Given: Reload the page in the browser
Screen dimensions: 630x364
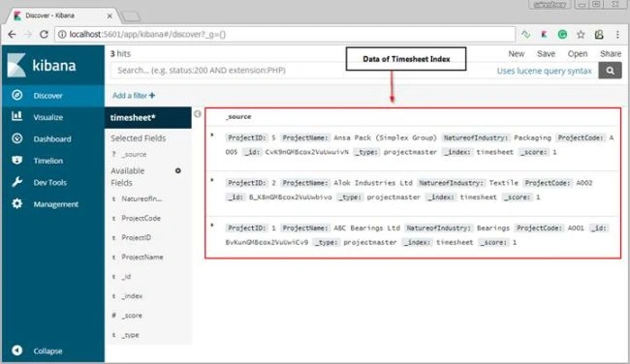Looking at the screenshot, I should click(44, 35).
